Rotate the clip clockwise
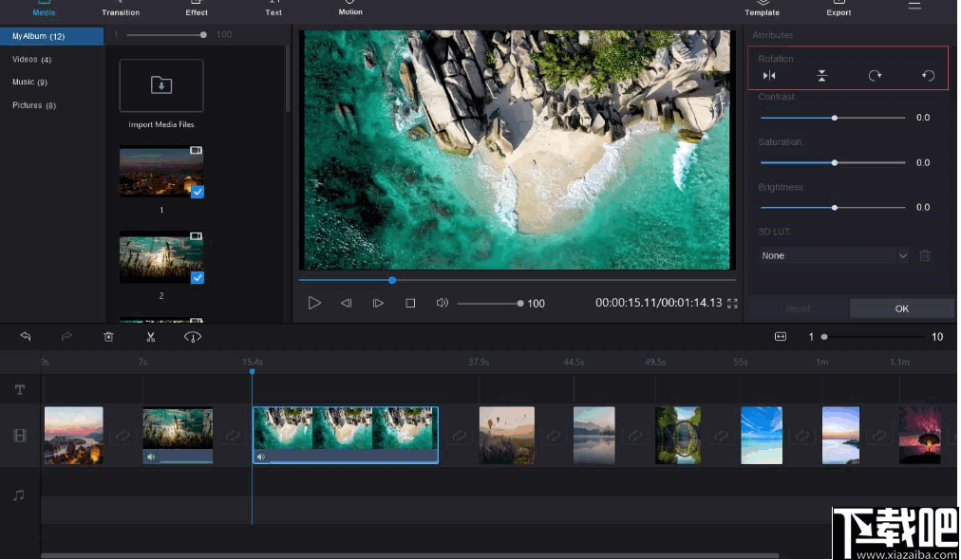 point(875,75)
